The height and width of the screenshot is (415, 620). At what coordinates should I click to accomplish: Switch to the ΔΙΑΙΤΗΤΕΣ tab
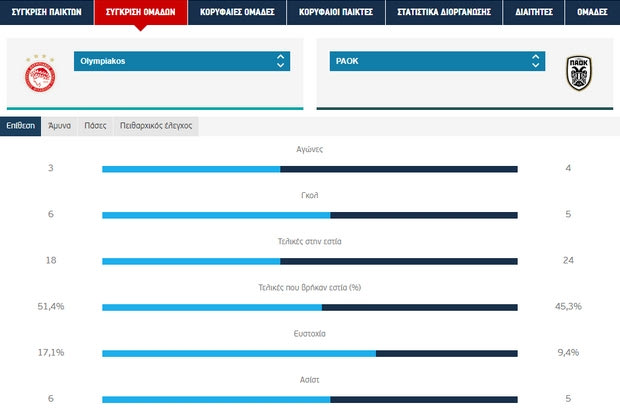(x=528, y=12)
